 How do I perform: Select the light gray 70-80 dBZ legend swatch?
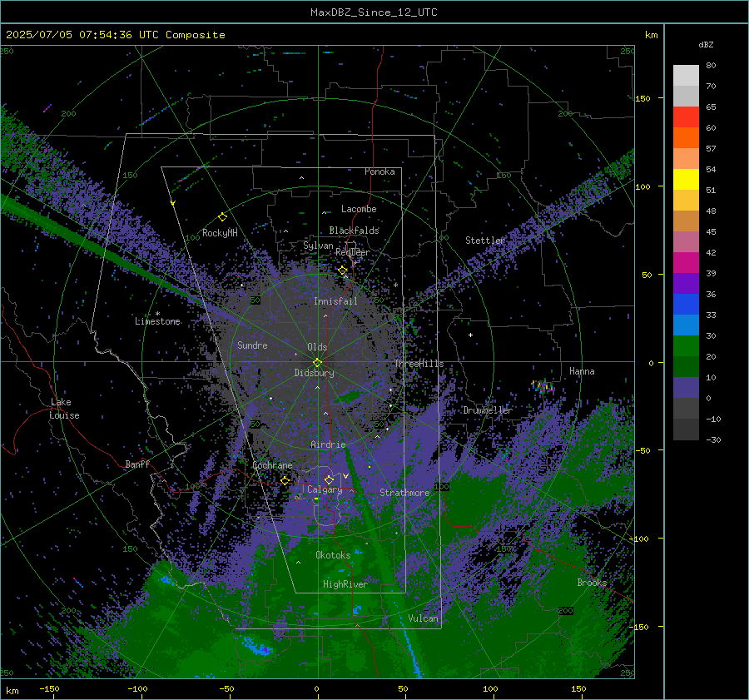[x=686, y=76]
